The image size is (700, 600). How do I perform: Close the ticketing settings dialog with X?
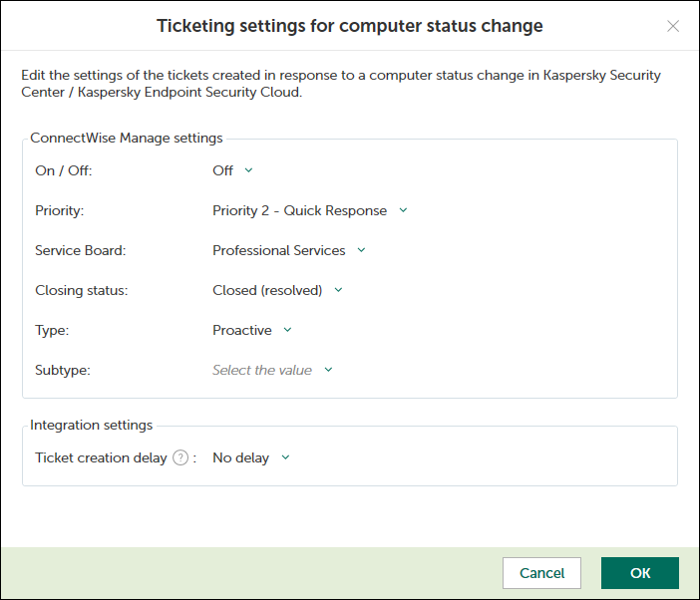(x=673, y=26)
